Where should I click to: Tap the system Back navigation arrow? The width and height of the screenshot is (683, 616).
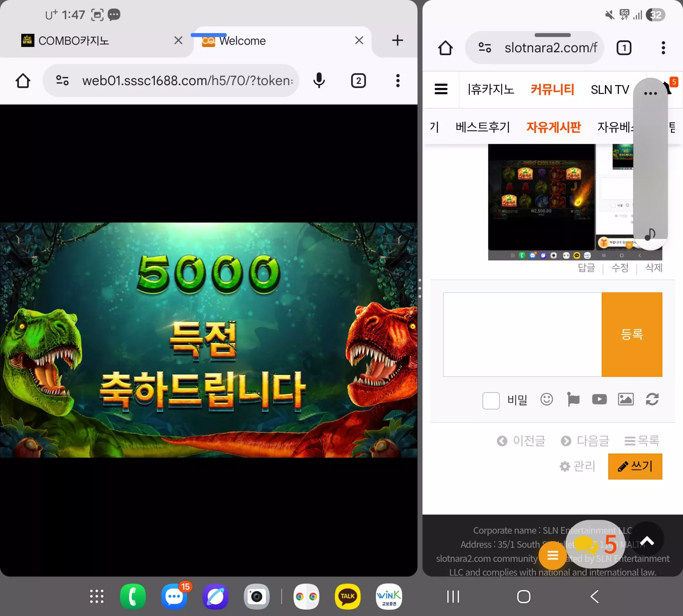click(x=595, y=597)
